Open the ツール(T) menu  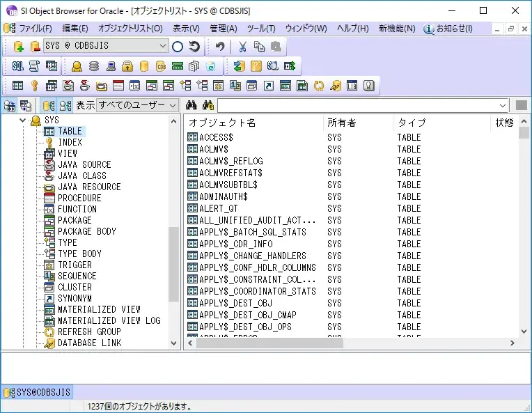pyautogui.click(x=261, y=29)
